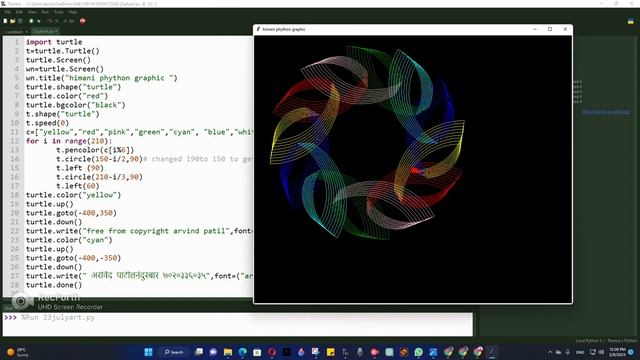Click the Task View icon on taskbar

(199, 352)
